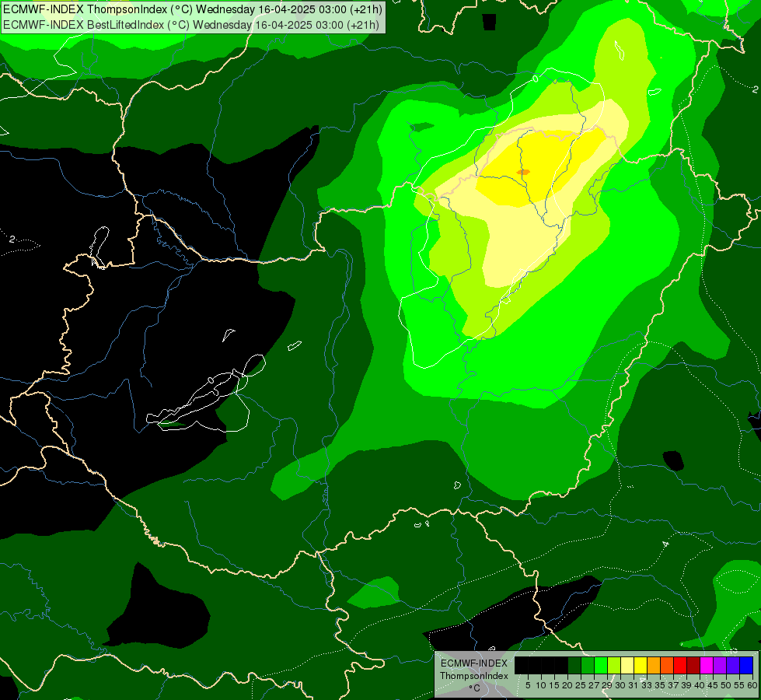Viewport: 761px width, 700px height.
Task: Click the '°C' unit label in legend
Action: point(475,688)
